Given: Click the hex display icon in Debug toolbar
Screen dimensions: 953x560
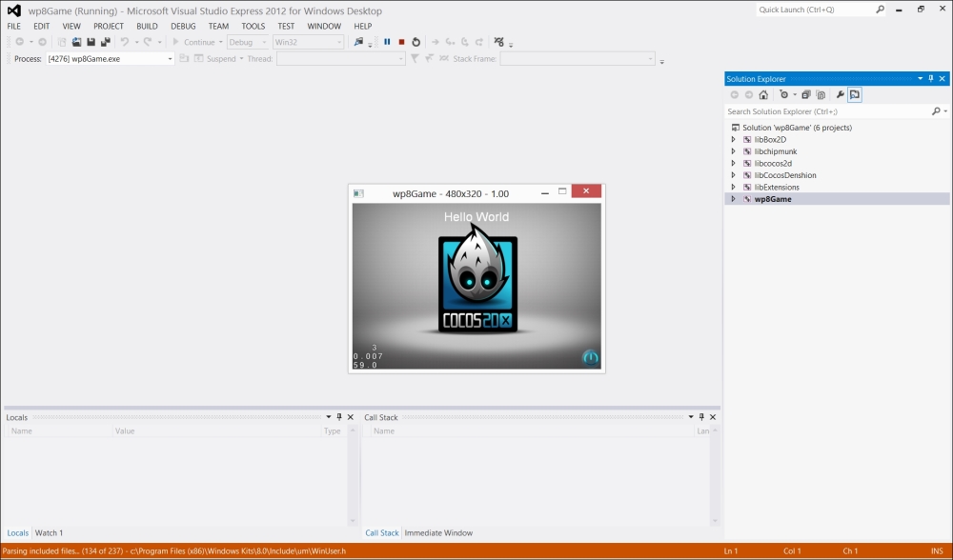Looking at the screenshot, I should pos(499,42).
